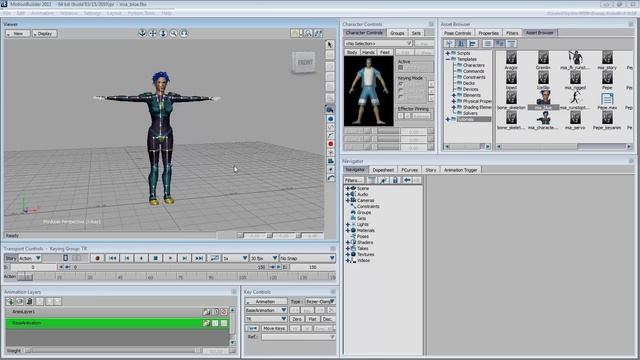The height and width of the screenshot is (360, 640).
Task: Click the layer Weight slider track
Action: click(112, 350)
